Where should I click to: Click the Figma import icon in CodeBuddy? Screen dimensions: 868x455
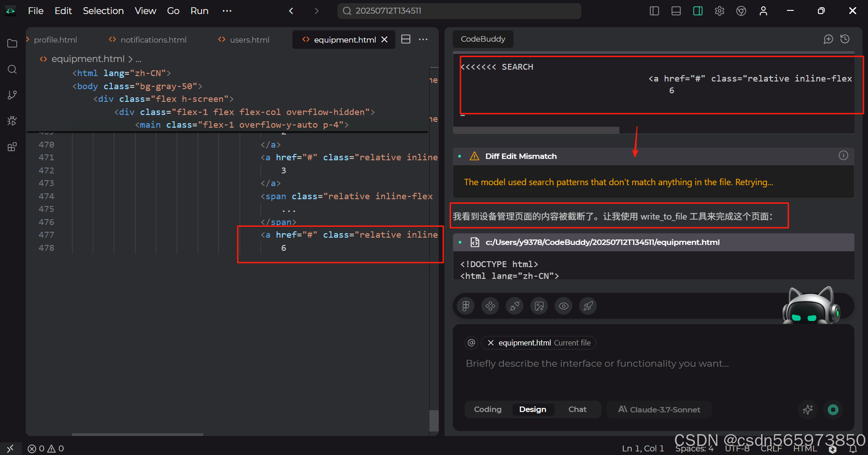point(466,306)
